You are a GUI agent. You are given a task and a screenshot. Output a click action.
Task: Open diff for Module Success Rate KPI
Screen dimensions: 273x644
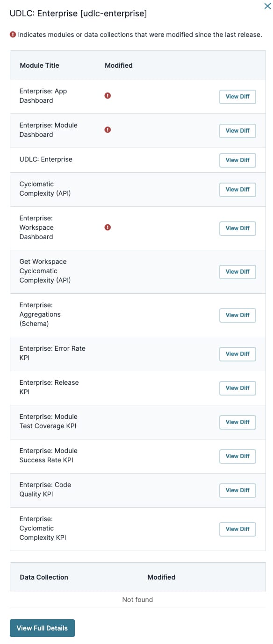(237, 456)
